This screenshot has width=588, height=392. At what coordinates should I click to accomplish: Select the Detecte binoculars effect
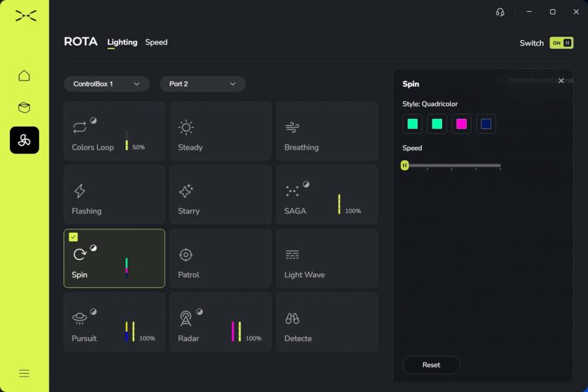point(326,322)
